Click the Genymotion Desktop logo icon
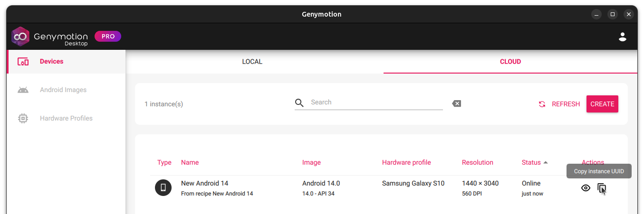The image size is (644, 214). point(20,37)
